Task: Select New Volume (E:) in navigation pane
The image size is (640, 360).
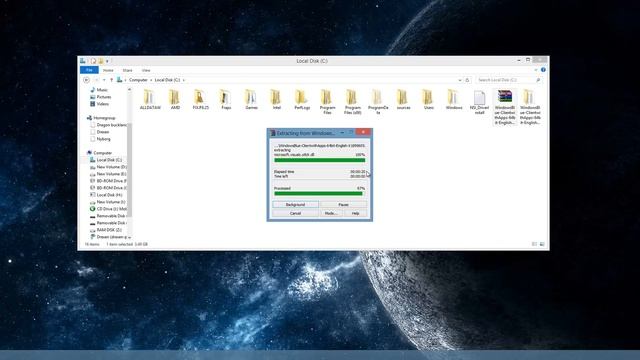Action: coord(108,174)
